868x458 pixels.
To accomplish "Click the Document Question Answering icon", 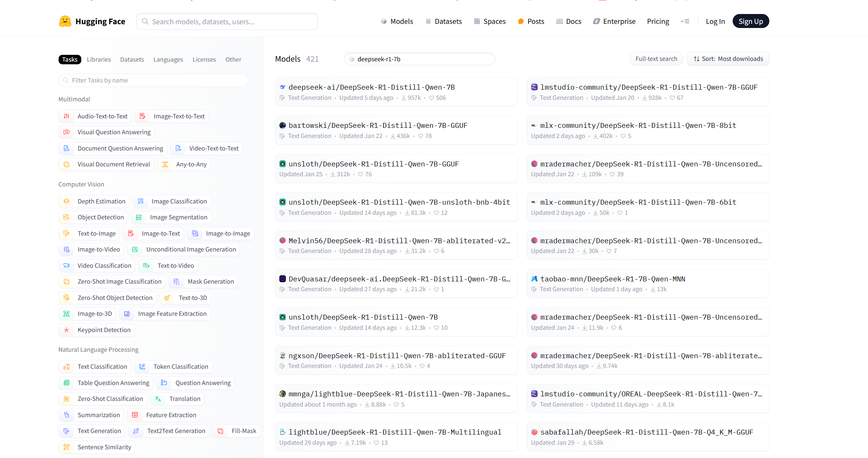I will (x=67, y=148).
